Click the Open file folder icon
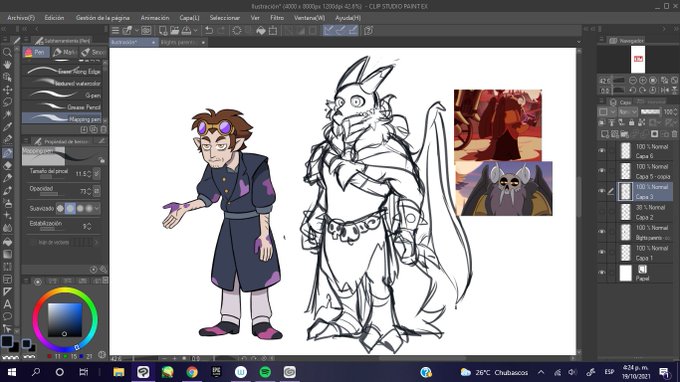Screen dimensions: 680x382 (x=174, y=30)
